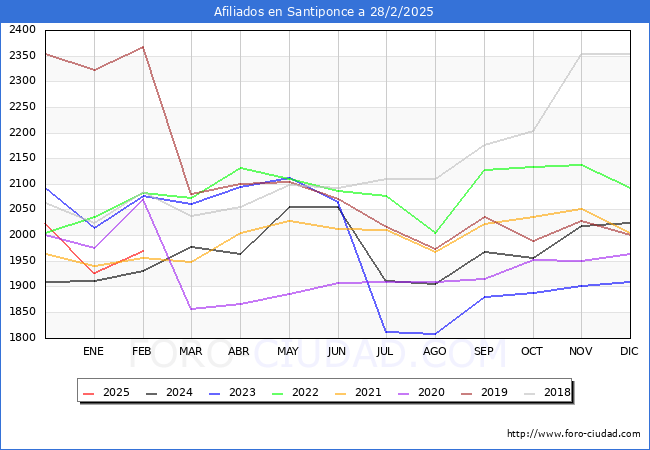This screenshot has height=450, width=650.
Task: Click the 2025 legend label
Action: coord(116,392)
